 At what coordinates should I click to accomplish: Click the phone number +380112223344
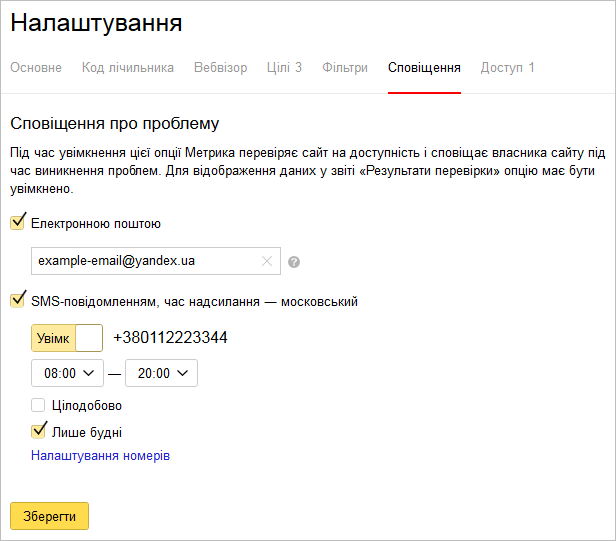click(170, 337)
